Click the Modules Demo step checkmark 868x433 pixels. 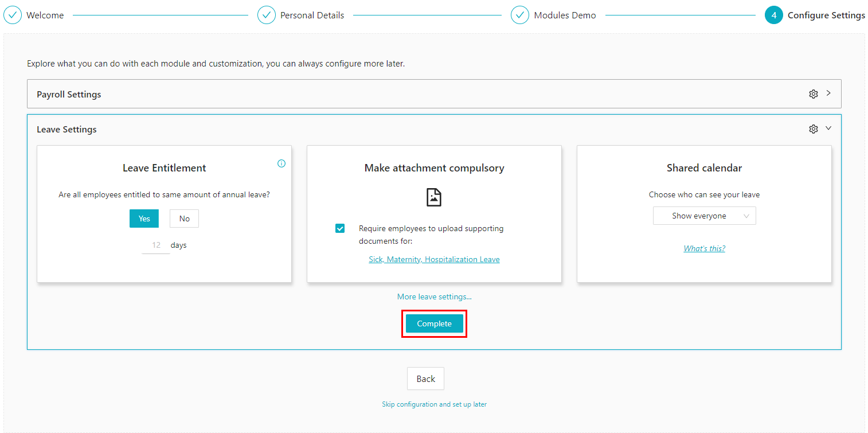tap(519, 14)
